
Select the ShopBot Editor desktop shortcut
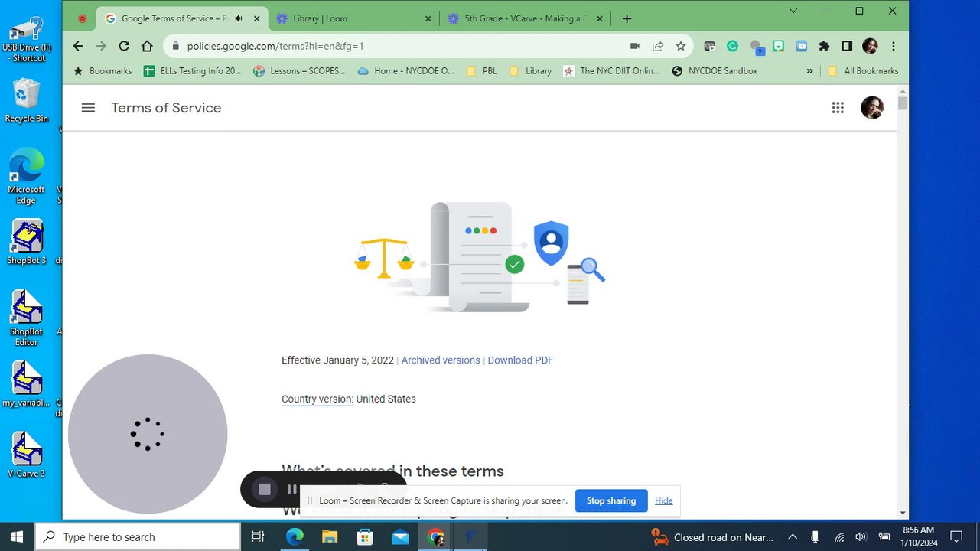26,318
